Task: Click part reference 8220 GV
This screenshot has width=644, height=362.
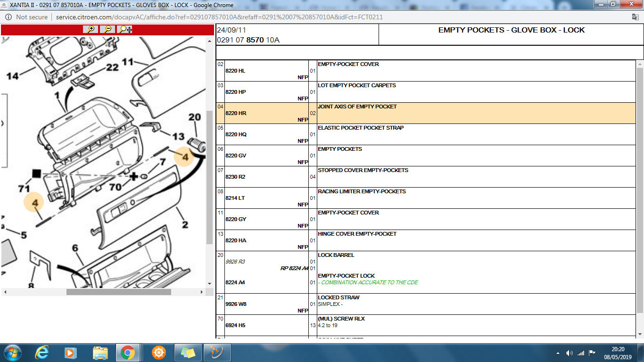Action: coord(236,156)
